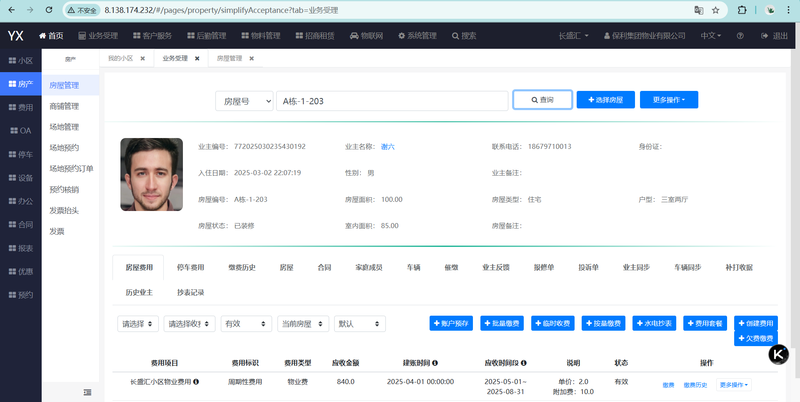
Task: Switch to the 缴费历史 tab
Action: [x=242, y=267]
